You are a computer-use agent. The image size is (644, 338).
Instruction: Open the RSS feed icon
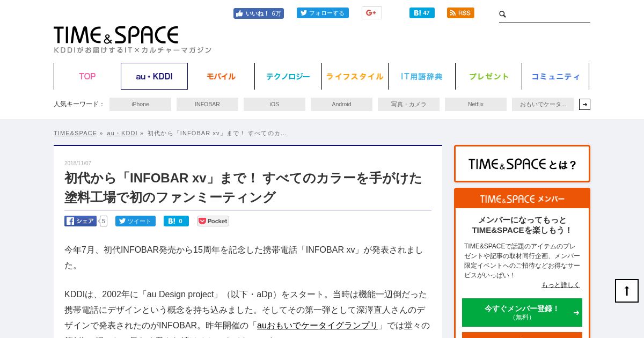[x=460, y=13]
